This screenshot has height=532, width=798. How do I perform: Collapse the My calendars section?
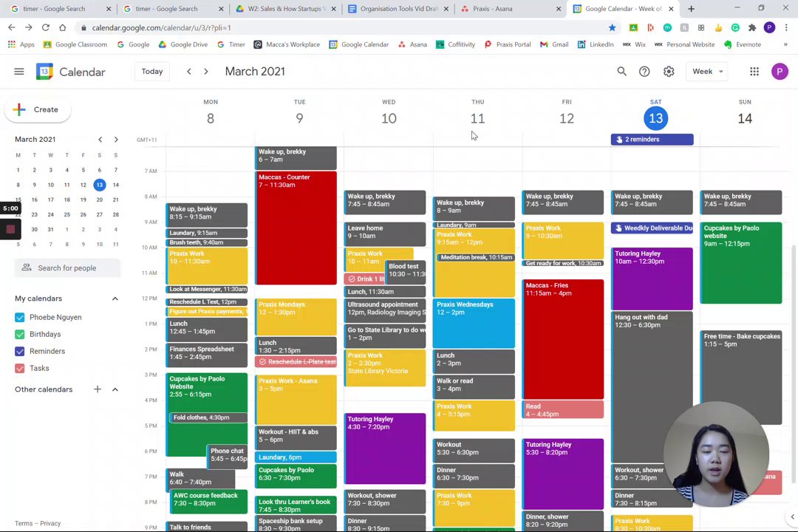pyautogui.click(x=115, y=299)
